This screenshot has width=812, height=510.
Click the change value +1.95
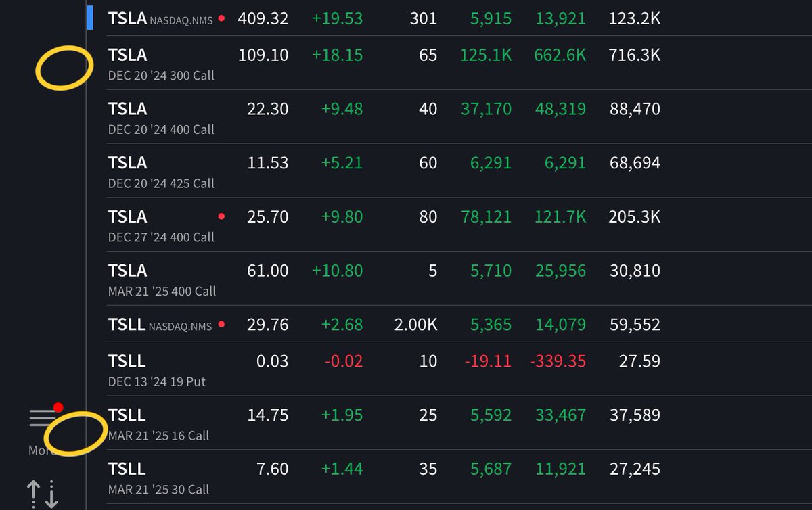(x=342, y=415)
